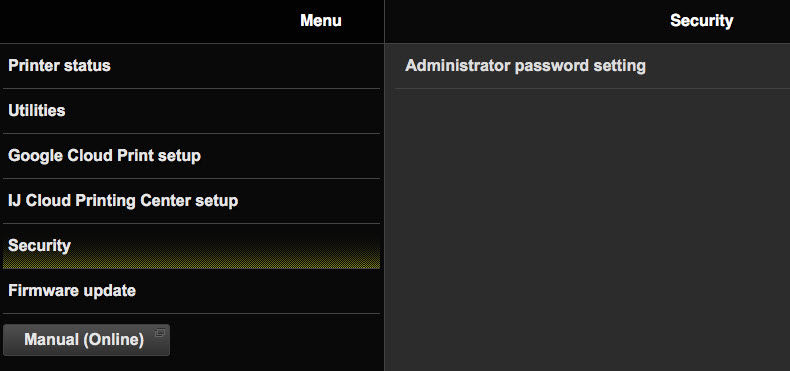Launch the online manual in a new window
Viewport: 790px width, 371px height.
pos(86,340)
